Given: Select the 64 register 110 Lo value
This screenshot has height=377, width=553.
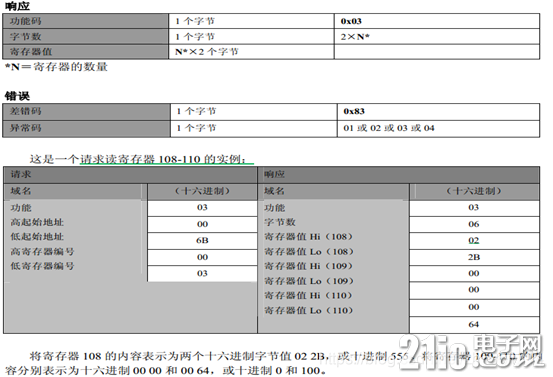Looking at the screenshot, I should pos(474,325).
